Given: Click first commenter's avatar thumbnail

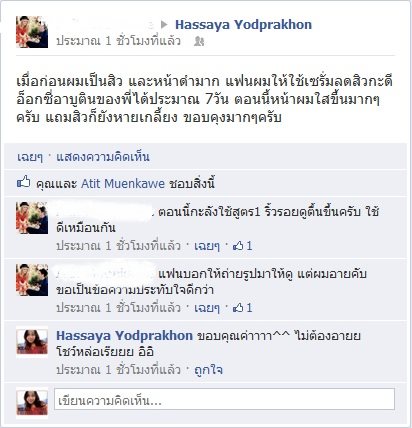Looking at the screenshot, I should pyautogui.click(x=32, y=218).
